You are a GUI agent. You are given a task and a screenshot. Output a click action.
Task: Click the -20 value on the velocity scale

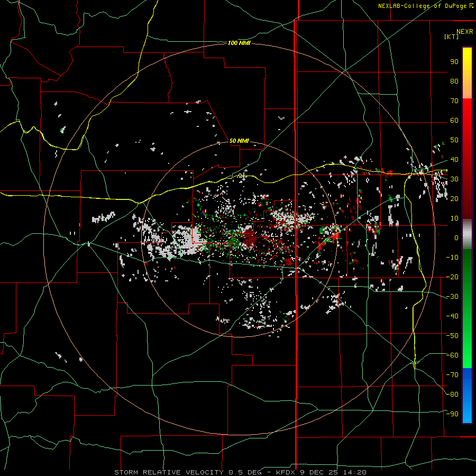tap(452, 277)
